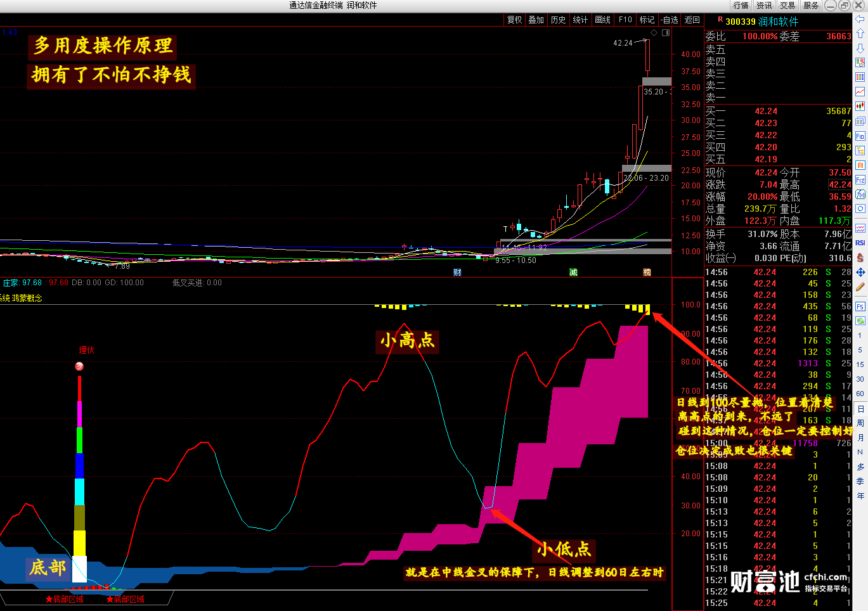This screenshot has height=611, width=868.
Task: Open the 交易 menu
Action: click(788, 5)
